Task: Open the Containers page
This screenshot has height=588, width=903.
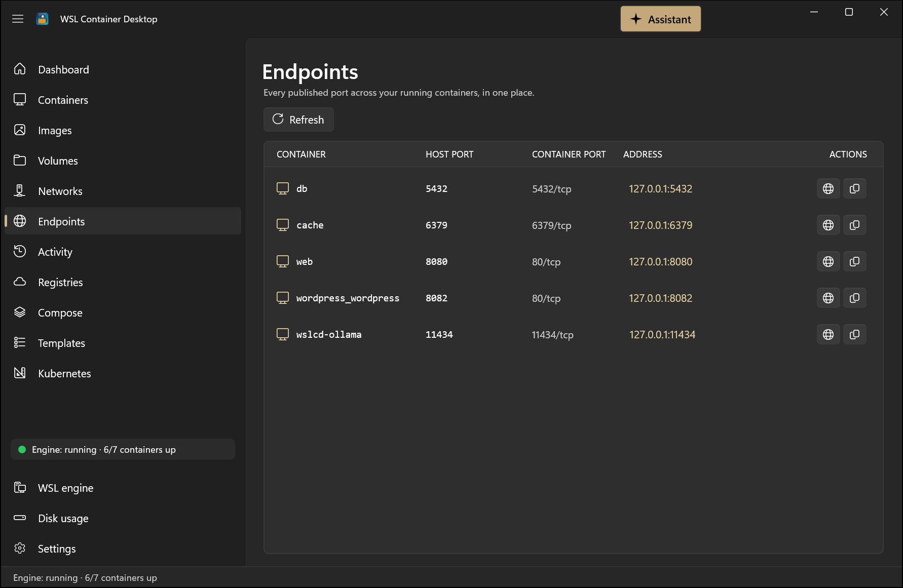Action: click(123, 100)
